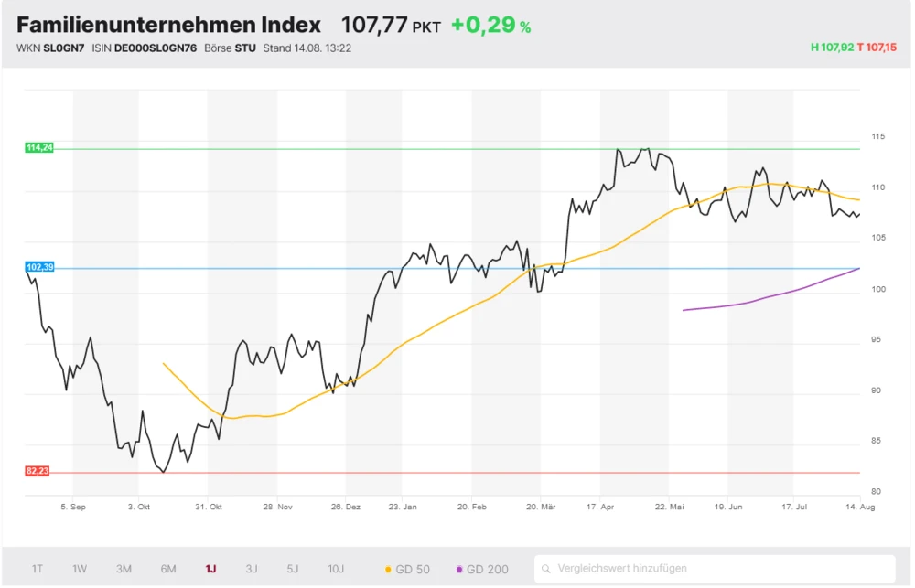
Task: Click the Familienunternehmen Index title
Action: 168,25
